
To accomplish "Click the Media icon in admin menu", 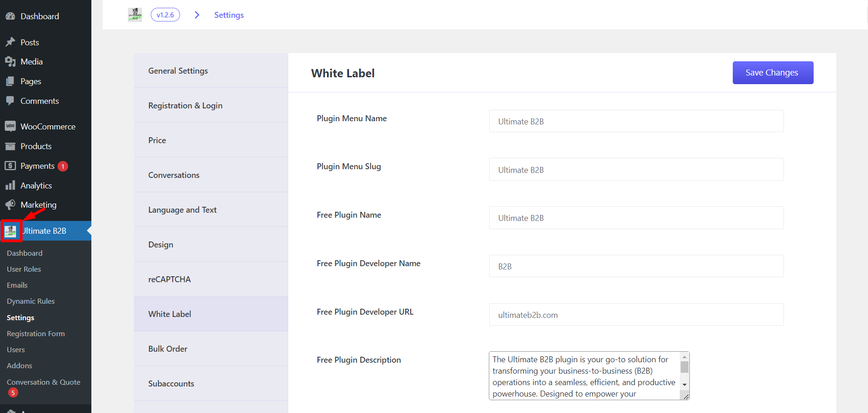I will point(10,61).
